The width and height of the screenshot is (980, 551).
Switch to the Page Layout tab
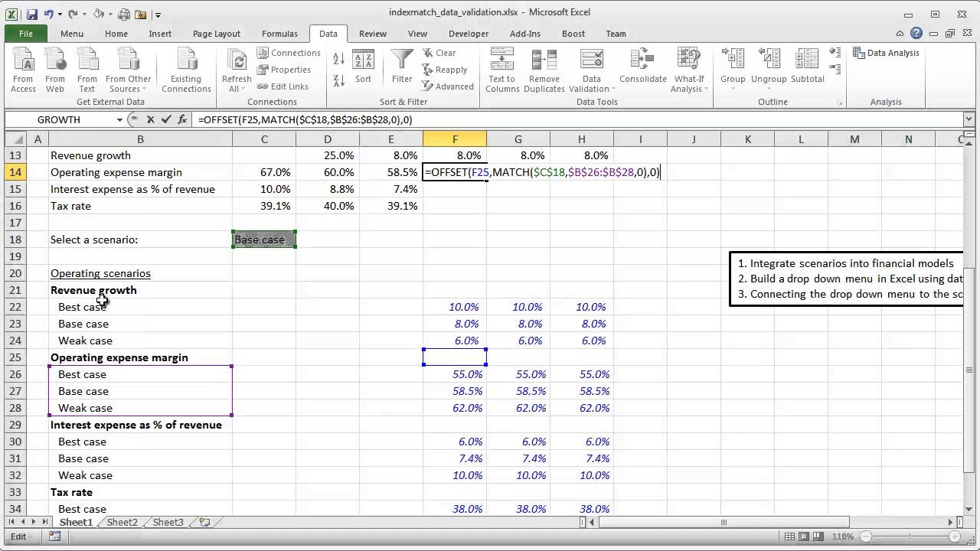pos(217,34)
